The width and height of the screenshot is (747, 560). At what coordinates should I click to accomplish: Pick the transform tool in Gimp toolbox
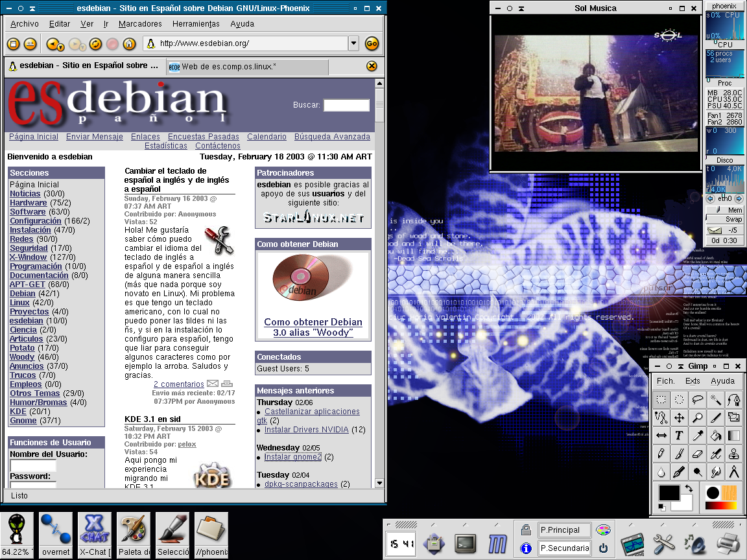point(733,417)
